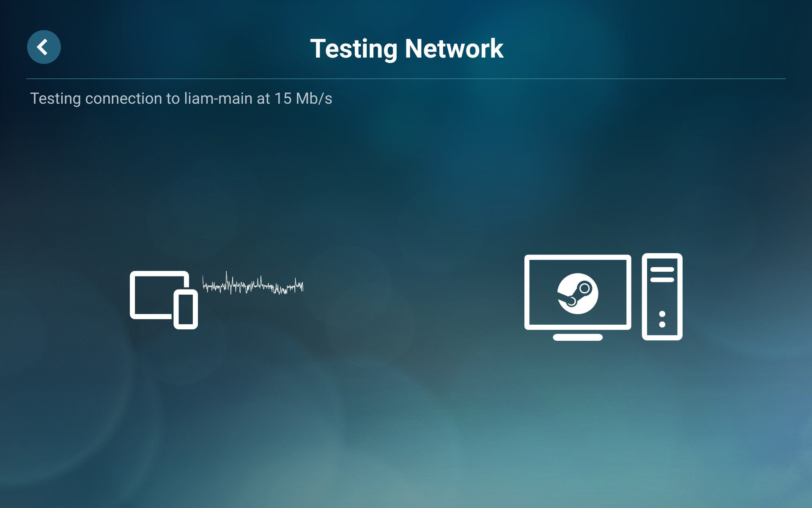The width and height of the screenshot is (812, 508).
Task: Click the right end of the waveform
Action: (302, 285)
